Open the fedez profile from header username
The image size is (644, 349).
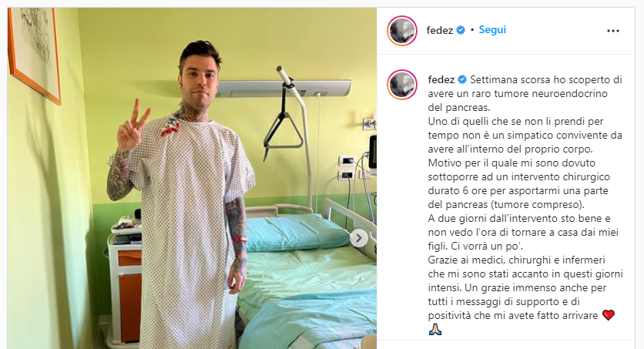pyautogui.click(x=439, y=30)
